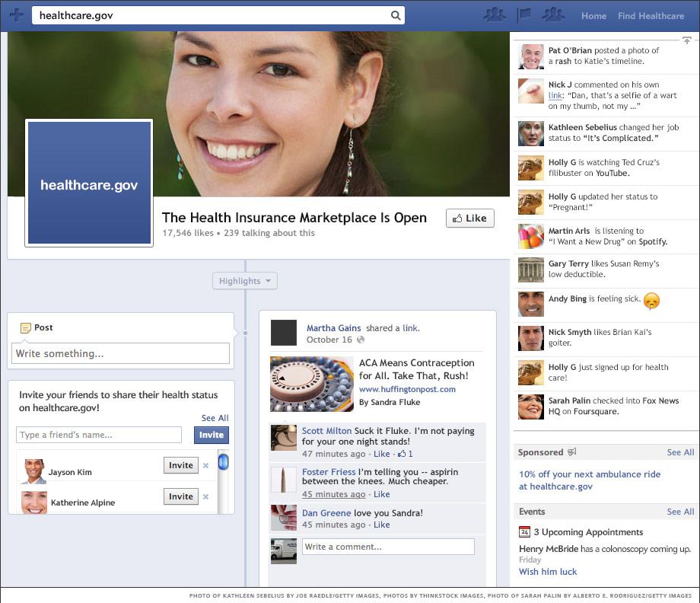The height and width of the screenshot is (603, 700).
Task: Click the Sponsored megaphone icon
Action: pos(572,452)
